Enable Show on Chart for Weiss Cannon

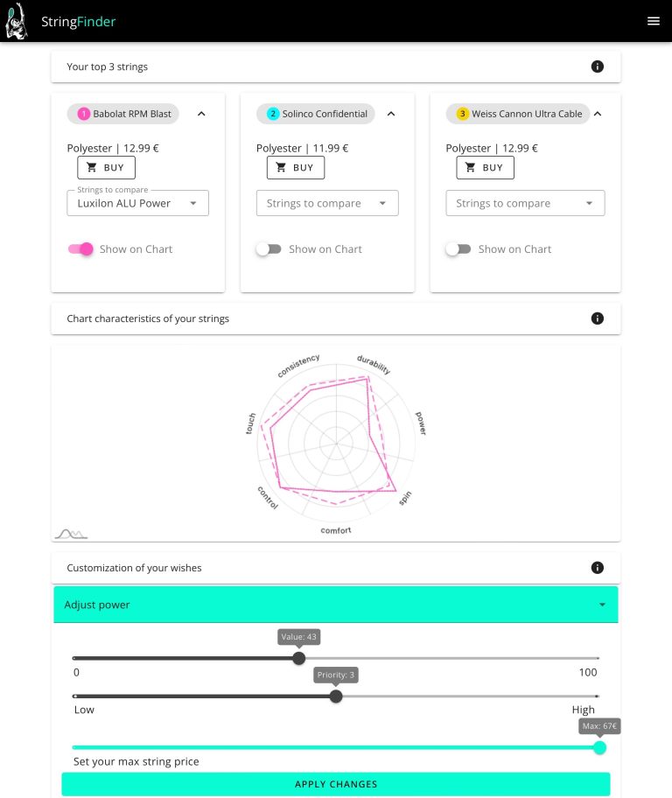click(458, 249)
